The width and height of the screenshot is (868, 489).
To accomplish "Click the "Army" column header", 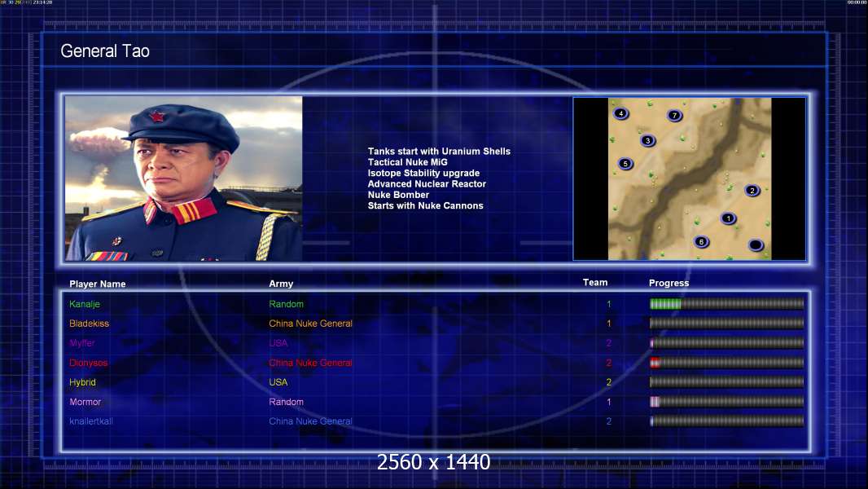I will (x=281, y=284).
